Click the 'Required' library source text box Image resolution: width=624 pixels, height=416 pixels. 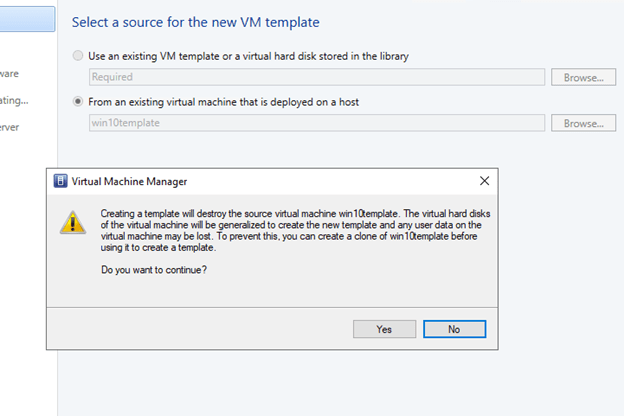316,76
